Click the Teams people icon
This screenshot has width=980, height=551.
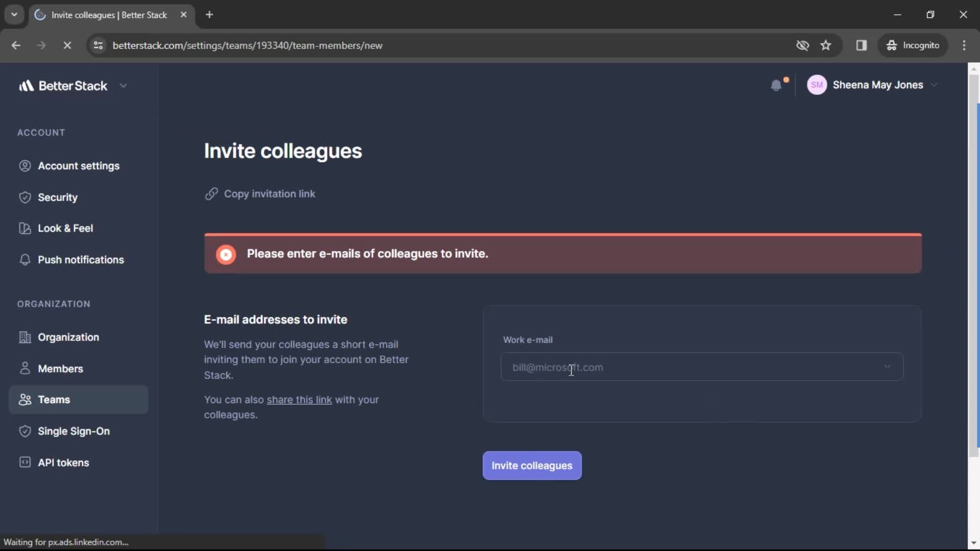coord(24,399)
